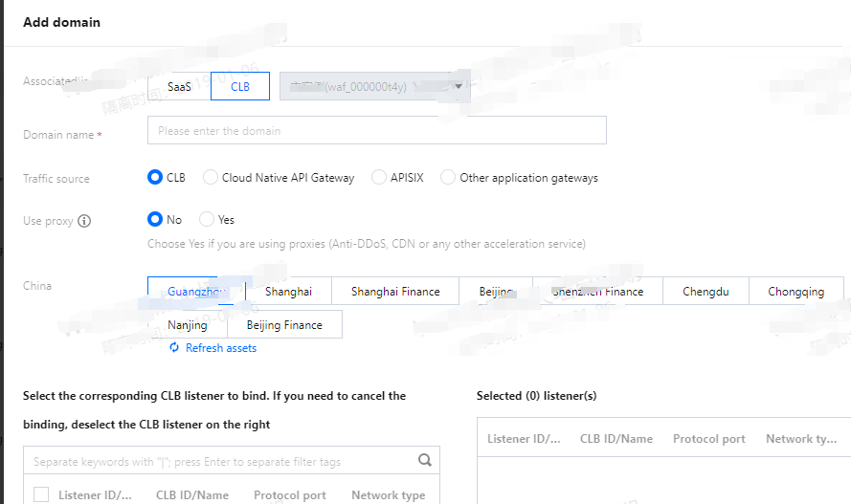This screenshot has width=851, height=504.
Task: Switch to the SaaS instance type
Action: pos(179,87)
